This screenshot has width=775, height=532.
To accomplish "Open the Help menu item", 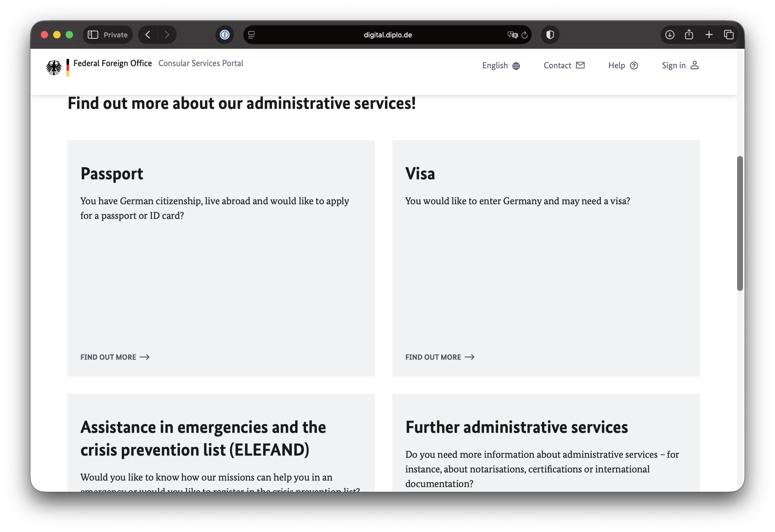I will coord(623,66).
